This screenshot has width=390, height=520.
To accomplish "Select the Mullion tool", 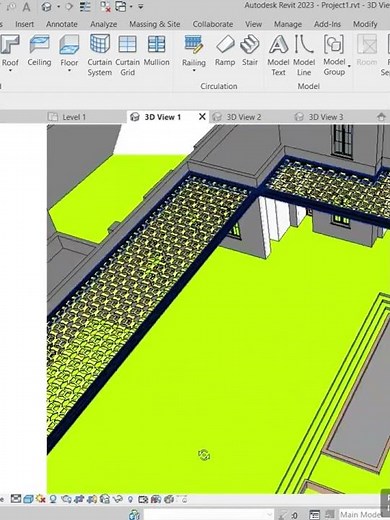I will pos(156,51).
